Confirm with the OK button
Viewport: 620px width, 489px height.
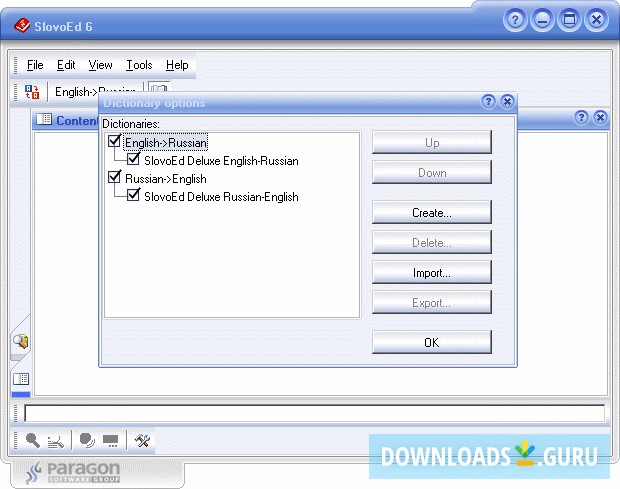coord(432,342)
